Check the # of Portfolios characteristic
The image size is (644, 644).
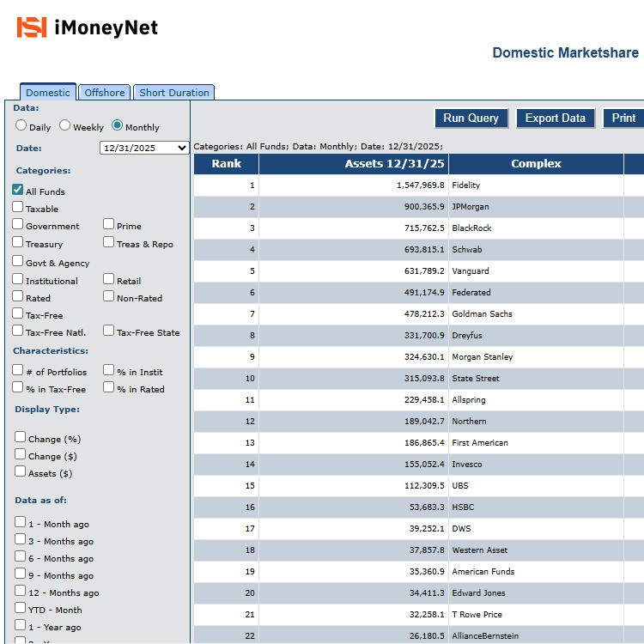(x=18, y=370)
